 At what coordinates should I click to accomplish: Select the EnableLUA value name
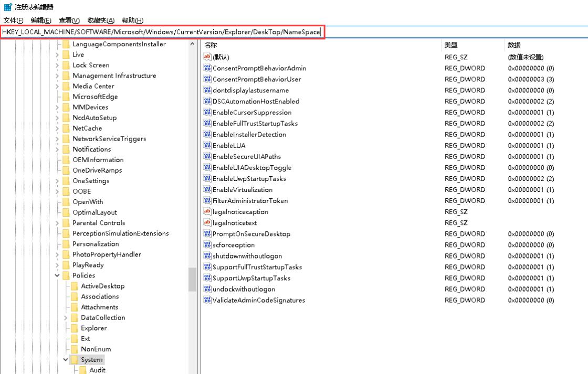click(229, 145)
